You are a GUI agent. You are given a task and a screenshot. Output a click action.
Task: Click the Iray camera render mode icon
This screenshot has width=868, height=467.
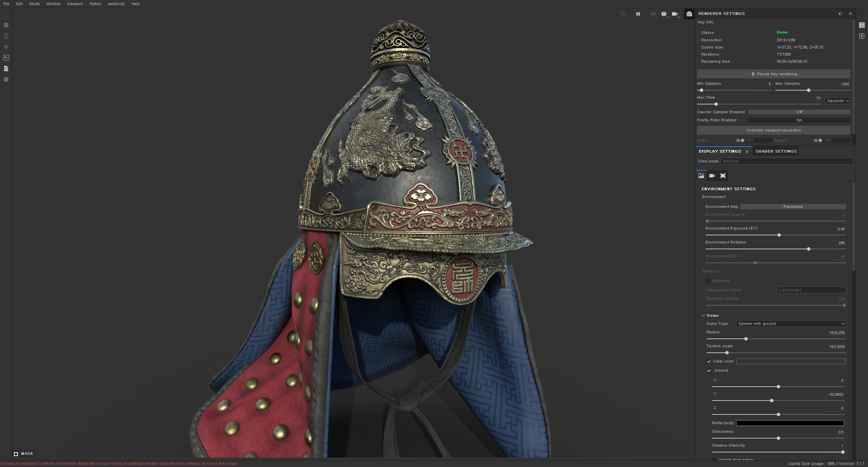(x=689, y=14)
